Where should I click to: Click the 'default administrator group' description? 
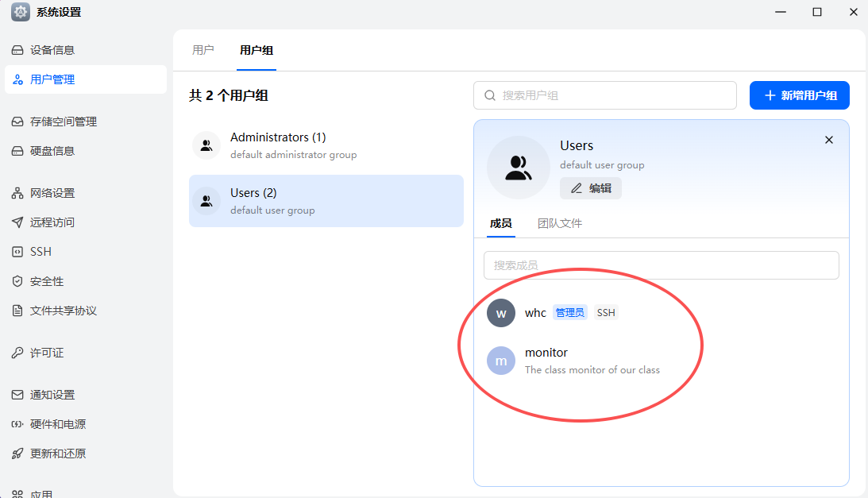point(293,155)
